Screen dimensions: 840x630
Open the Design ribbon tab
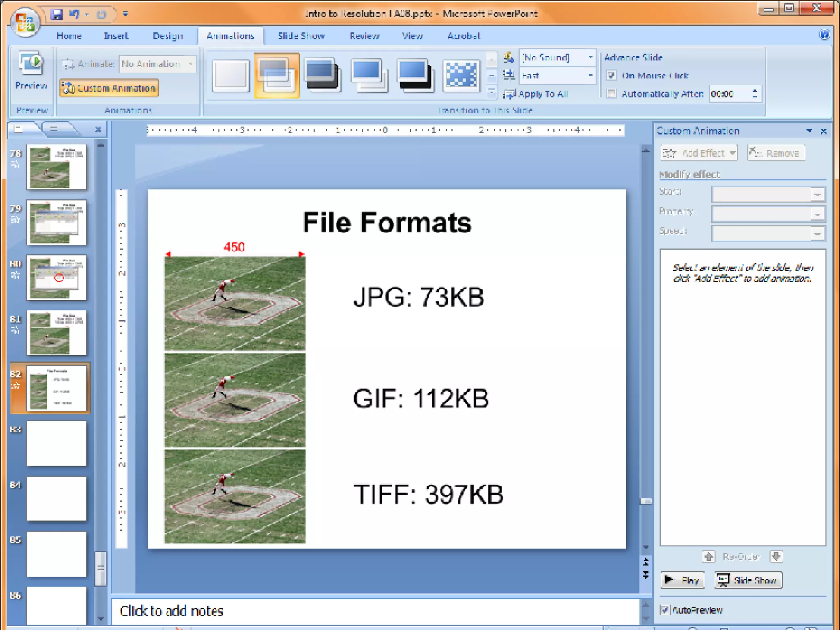[x=167, y=36]
